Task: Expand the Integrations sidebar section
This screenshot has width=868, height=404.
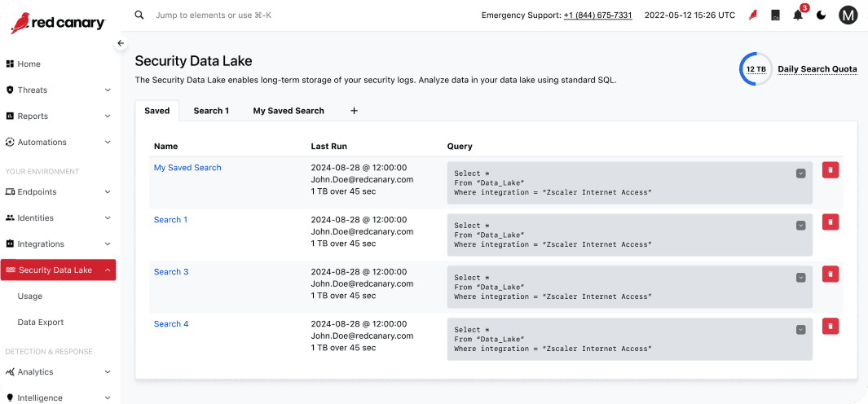Action: tap(108, 244)
